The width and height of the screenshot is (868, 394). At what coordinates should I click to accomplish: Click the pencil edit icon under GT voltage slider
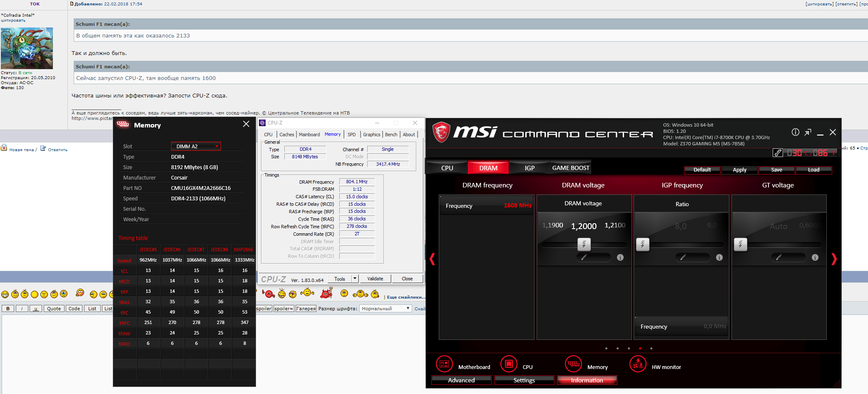pos(779,257)
